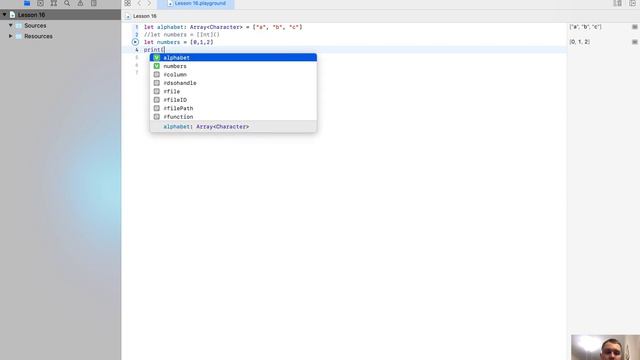Go back in editor history
This screenshot has width=640, height=360.
point(139,3)
